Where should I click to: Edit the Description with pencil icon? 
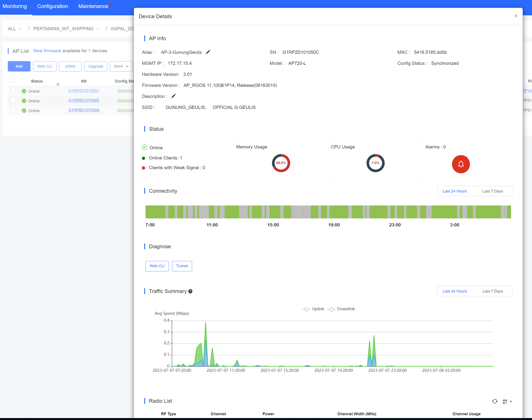pyautogui.click(x=174, y=96)
